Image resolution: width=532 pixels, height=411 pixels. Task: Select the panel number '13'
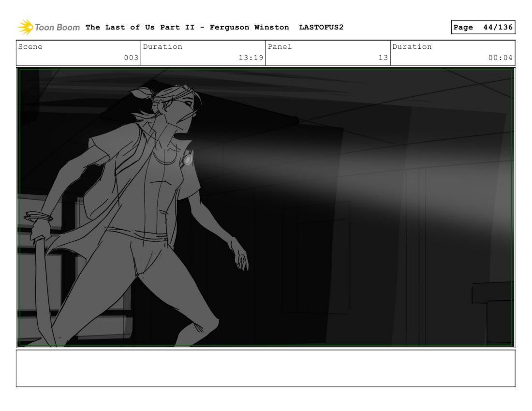pos(383,58)
